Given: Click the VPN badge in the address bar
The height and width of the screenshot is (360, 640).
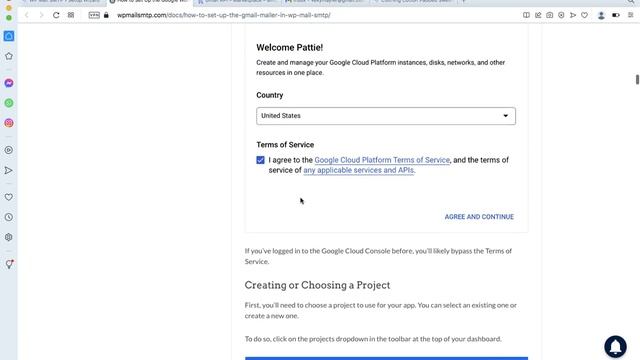Looking at the screenshot, I should (94, 15).
